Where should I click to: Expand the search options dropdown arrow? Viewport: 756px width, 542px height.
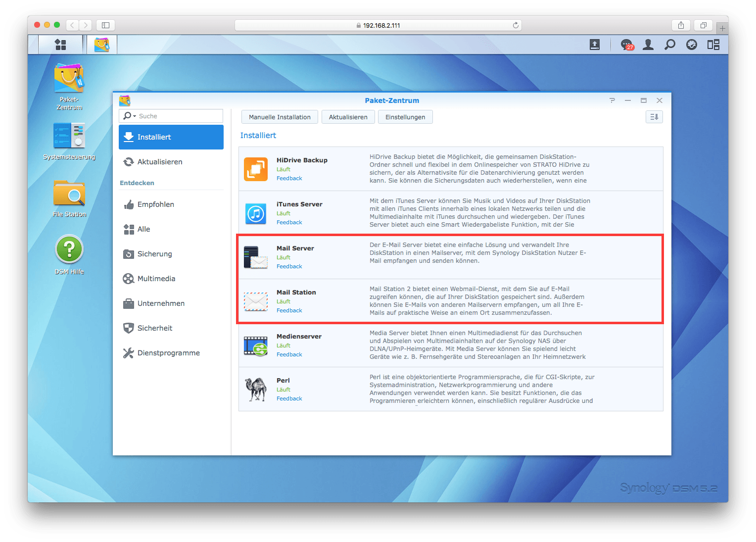coord(135,116)
